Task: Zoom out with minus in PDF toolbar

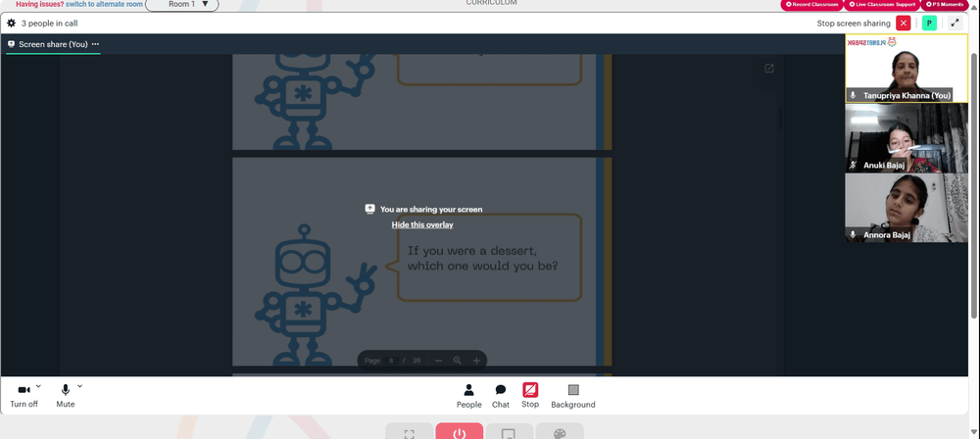Action: click(x=439, y=361)
